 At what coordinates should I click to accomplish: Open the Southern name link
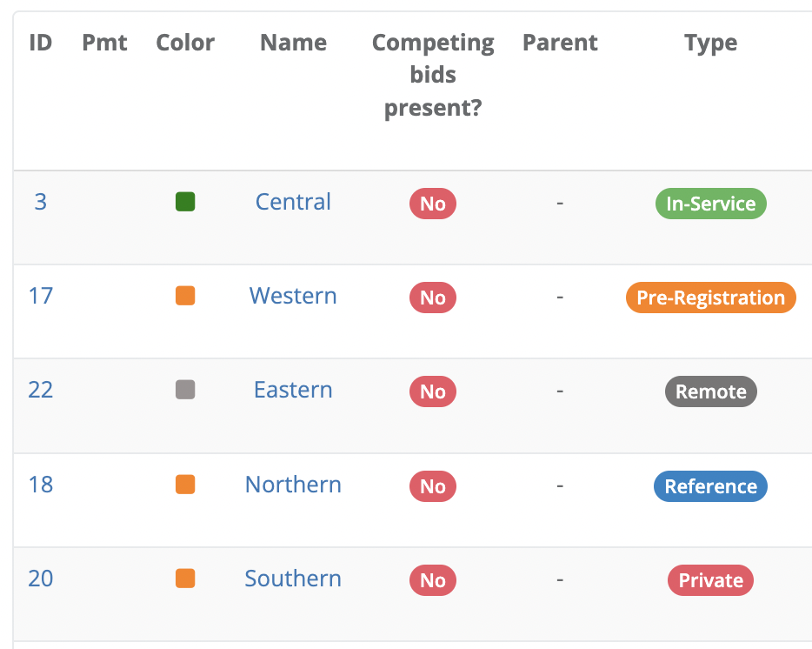click(x=293, y=579)
